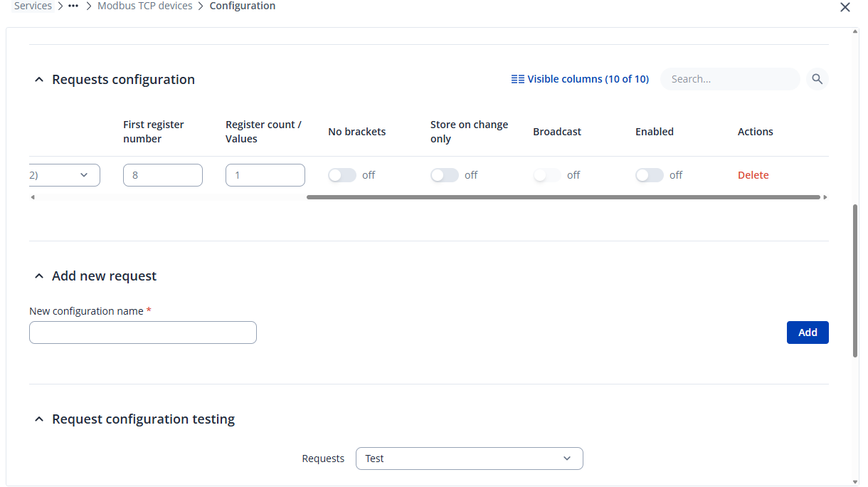The image size is (868, 487).
Task: Collapse the Add new request section
Action: (39, 276)
